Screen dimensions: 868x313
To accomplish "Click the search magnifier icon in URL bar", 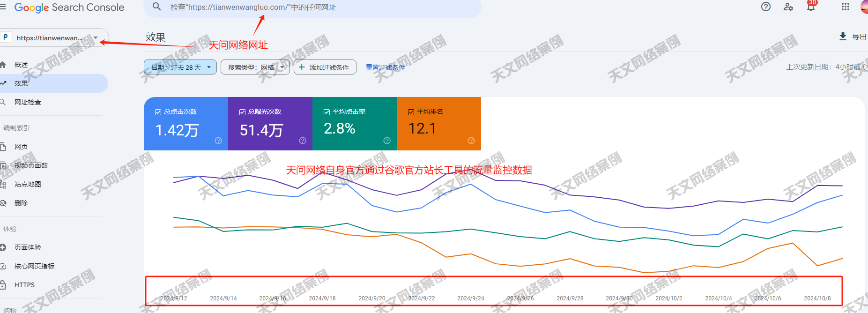I will (157, 7).
